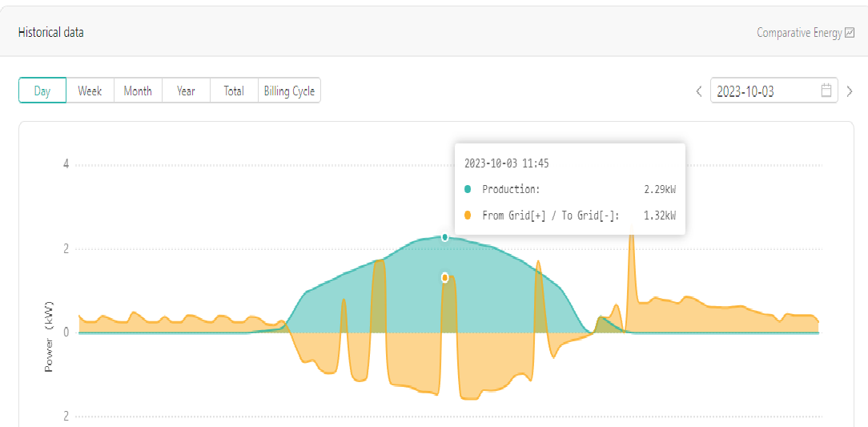Click orange grid data point marker on curve
The image size is (868, 427).
click(x=444, y=277)
